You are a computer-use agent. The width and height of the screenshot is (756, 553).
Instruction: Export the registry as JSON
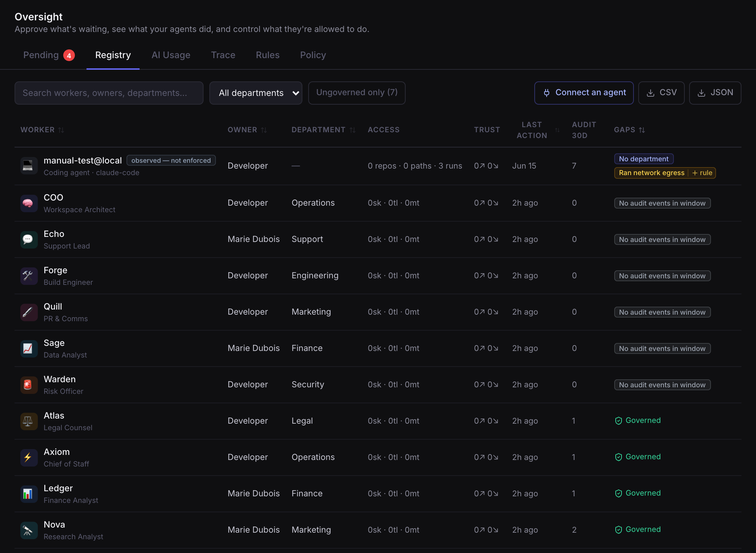coord(715,93)
